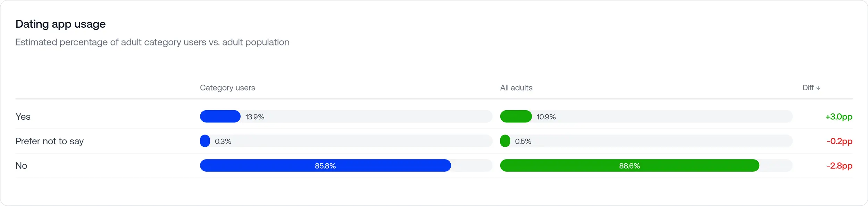Click the small blue 0.3% bar

click(205, 141)
